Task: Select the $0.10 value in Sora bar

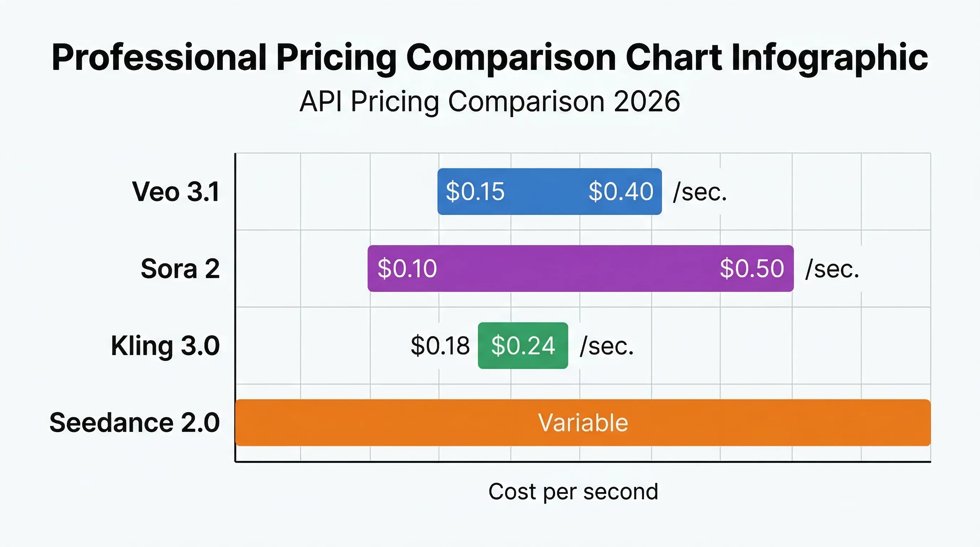Action: [407, 269]
